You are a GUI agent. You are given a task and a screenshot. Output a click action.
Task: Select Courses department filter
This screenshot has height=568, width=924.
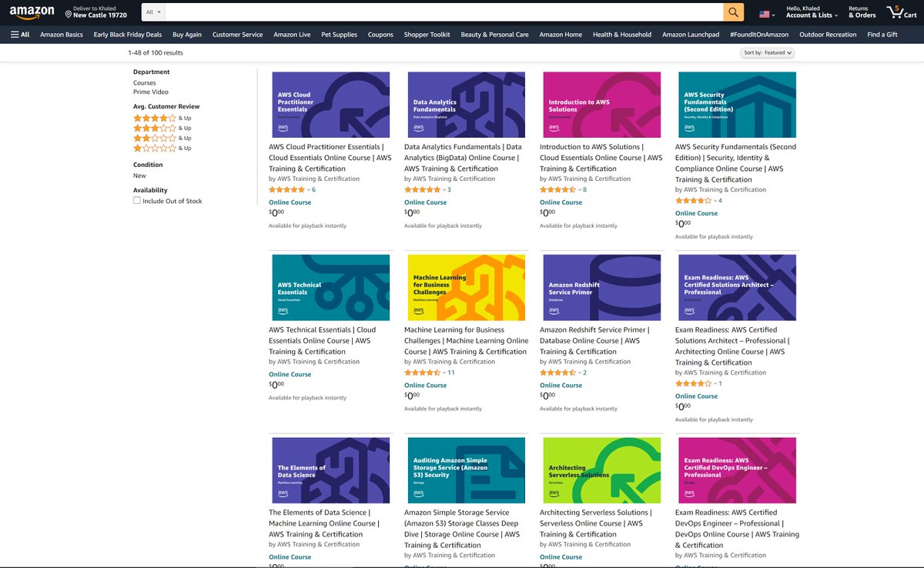(x=144, y=82)
